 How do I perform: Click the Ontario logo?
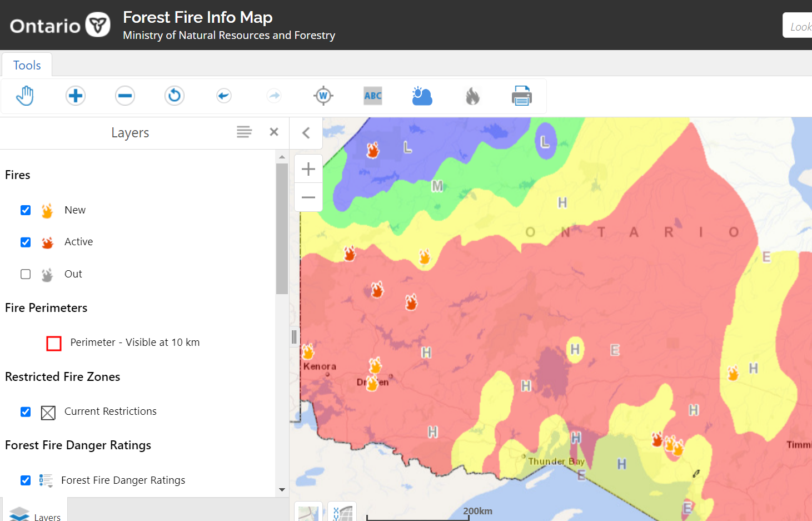coord(60,25)
